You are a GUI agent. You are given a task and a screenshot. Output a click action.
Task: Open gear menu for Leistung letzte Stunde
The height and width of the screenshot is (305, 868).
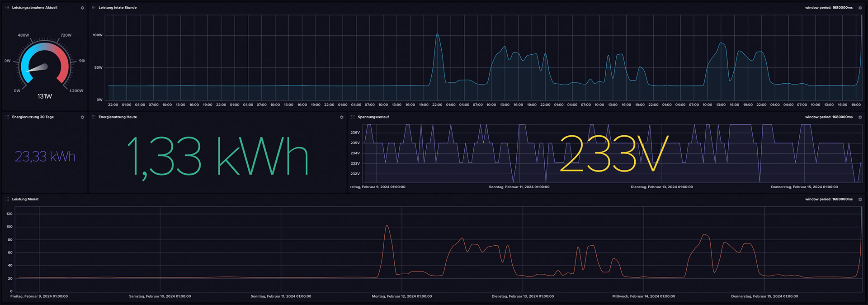click(x=860, y=8)
